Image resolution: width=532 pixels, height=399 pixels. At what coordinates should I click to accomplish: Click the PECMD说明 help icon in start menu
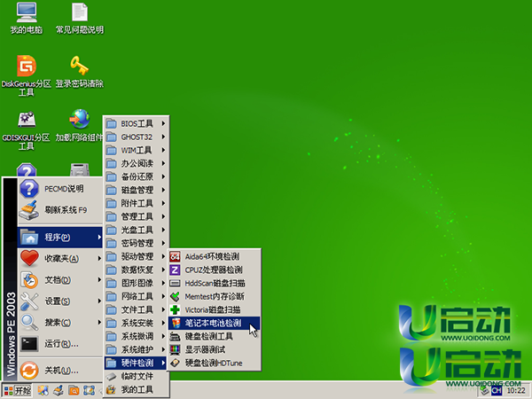pyautogui.click(x=29, y=189)
